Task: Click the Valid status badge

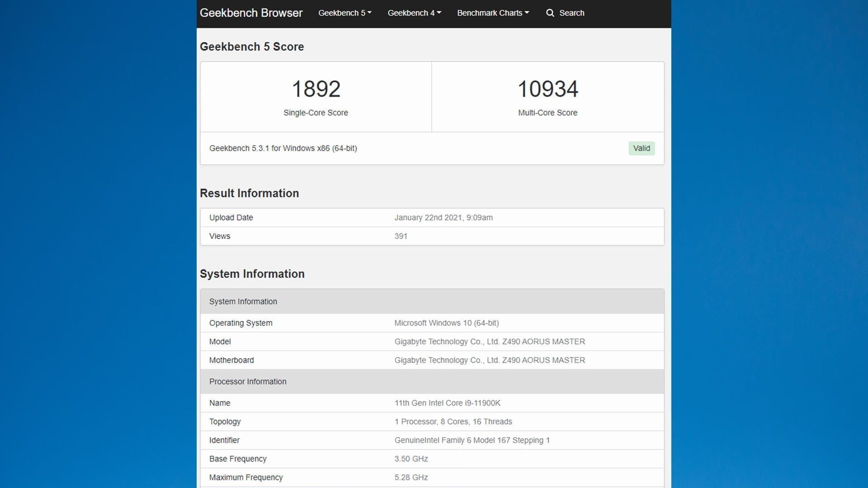Action: click(x=641, y=148)
